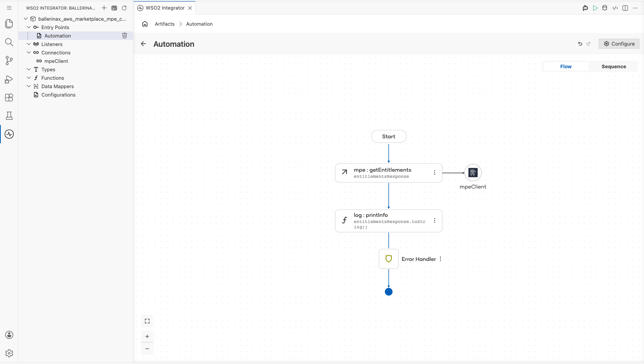Open Configurations in the tree

coord(76,95)
